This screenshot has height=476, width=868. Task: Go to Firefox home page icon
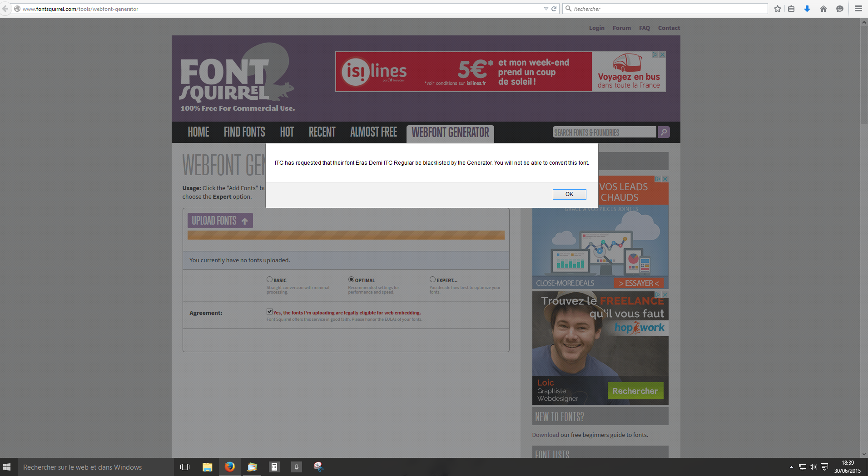(x=823, y=9)
